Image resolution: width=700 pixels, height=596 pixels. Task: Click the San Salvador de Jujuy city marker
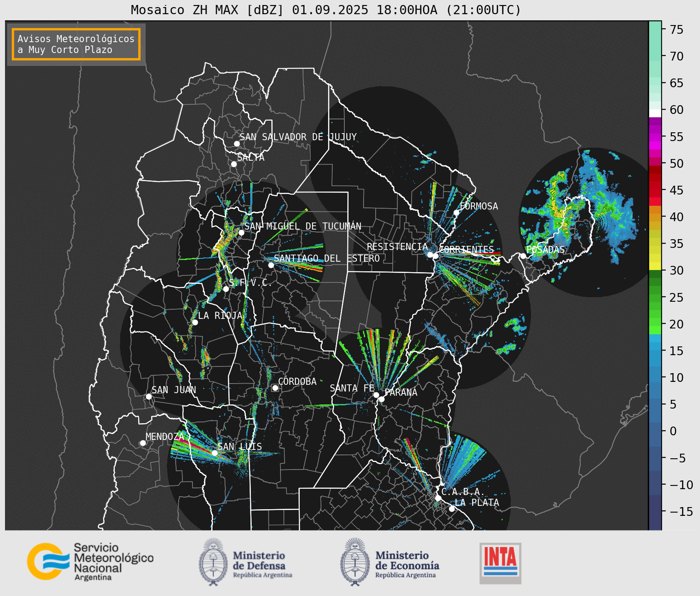coord(237,144)
